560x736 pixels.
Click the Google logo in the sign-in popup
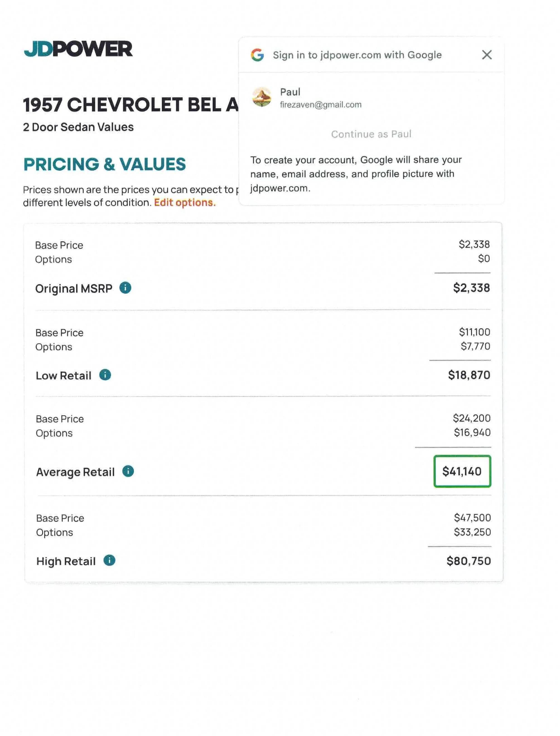coord(257,55)
